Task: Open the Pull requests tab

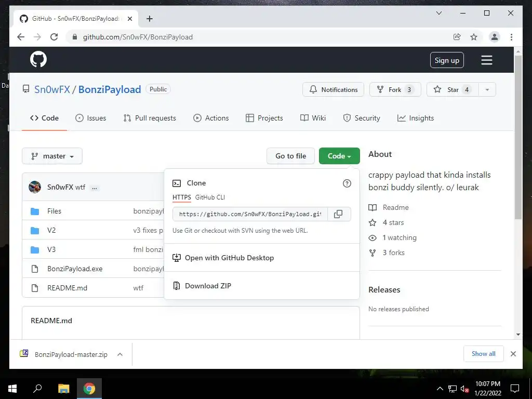Action: [x=150, y=118]
